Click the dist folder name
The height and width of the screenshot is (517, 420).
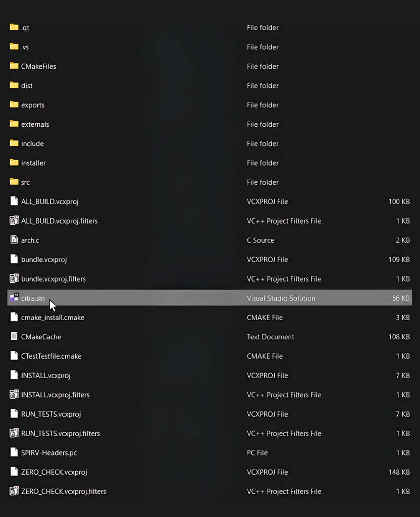[27, 86]
